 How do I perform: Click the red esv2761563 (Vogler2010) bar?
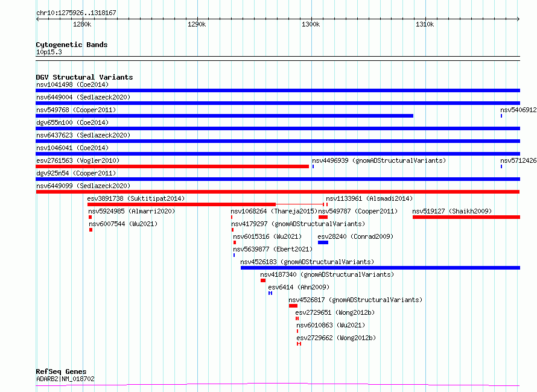click(x=173, y=166)
